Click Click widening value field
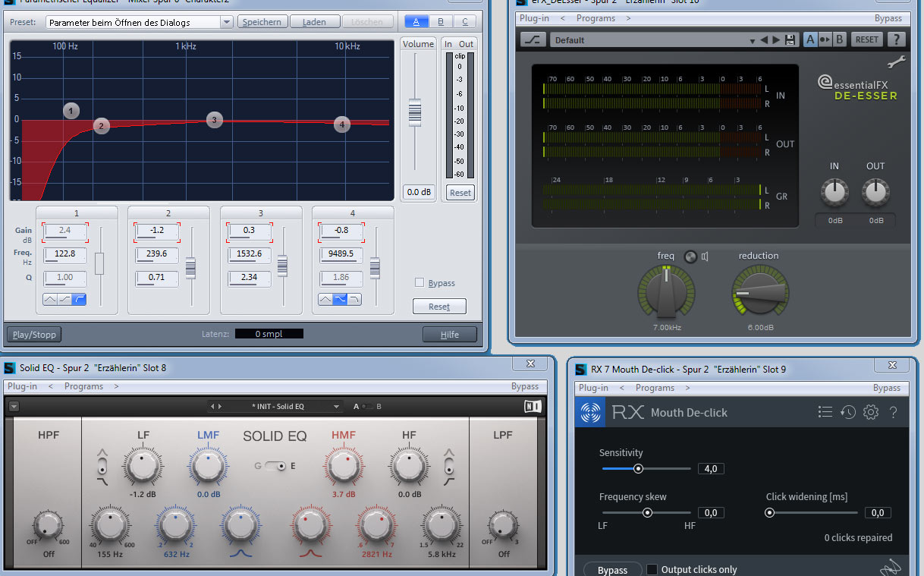The width and height of the screenshot is (924, 576). click(x=878, y=513)
